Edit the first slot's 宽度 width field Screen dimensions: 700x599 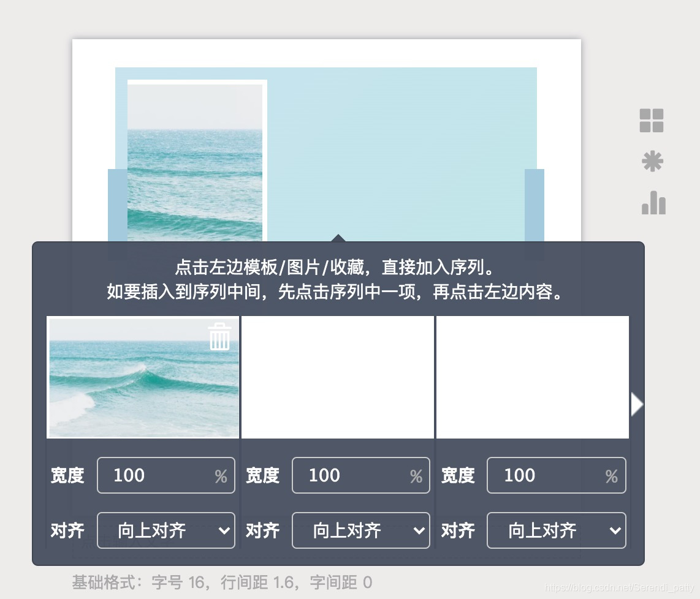click(x=166, y=475)
